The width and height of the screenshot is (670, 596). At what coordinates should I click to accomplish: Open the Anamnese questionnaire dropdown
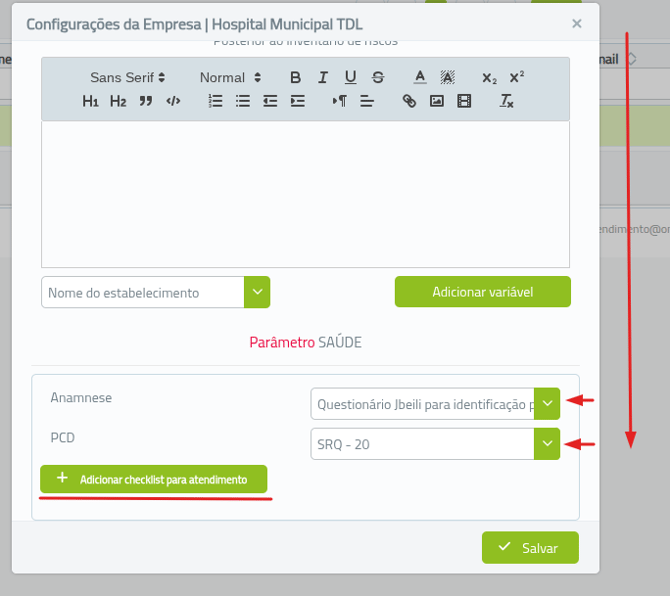(x=546, y=404)
